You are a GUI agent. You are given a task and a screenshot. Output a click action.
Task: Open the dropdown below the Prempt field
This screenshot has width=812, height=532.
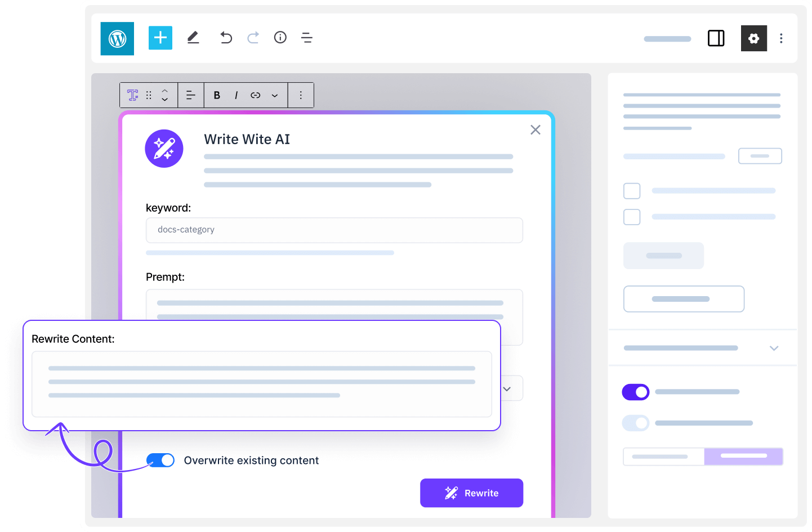(506, 388)
